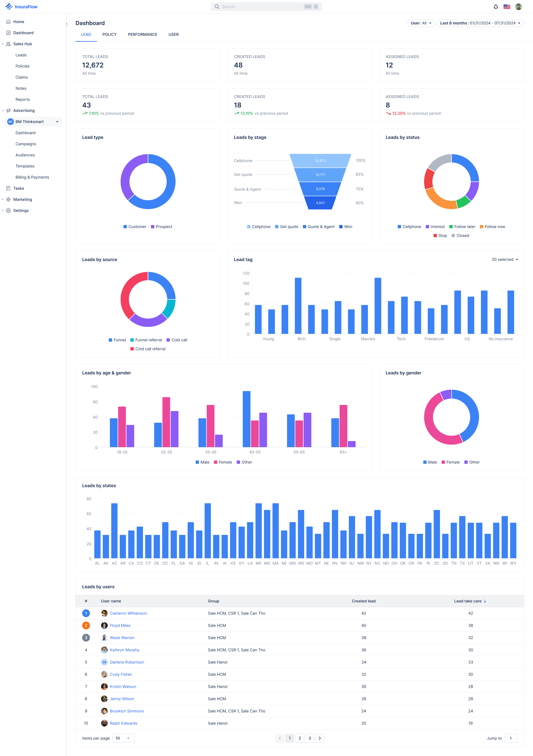Screen dimensions: 533x756
Task: Toggle Other legend in Leads by gender
Action: [472, 462]
